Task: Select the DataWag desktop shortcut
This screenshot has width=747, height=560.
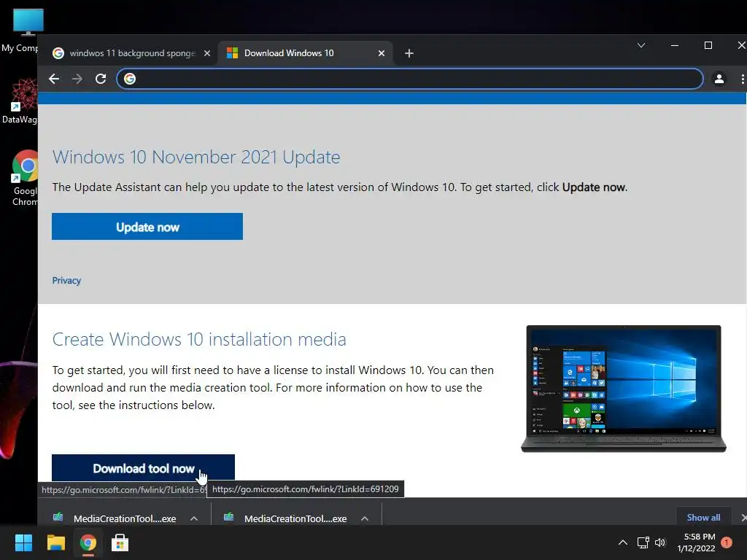Action: pos(20,101)
